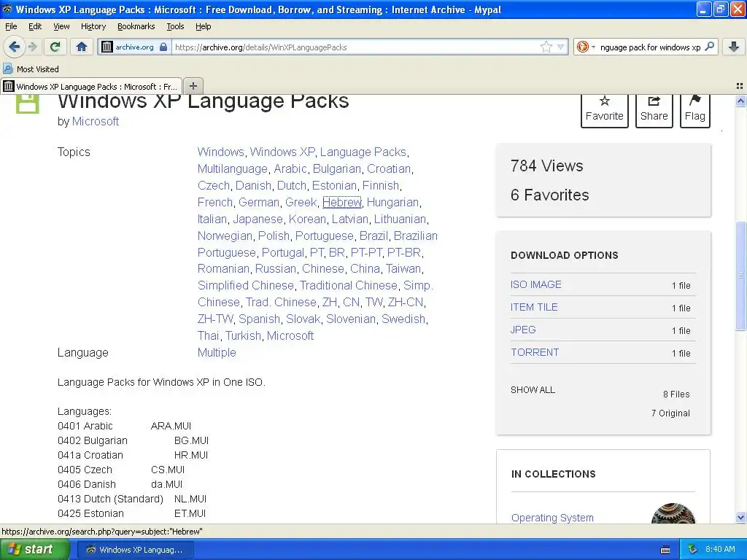The width and height of the screenshot is (747, 560).
Task: Click the green floppy disk software icon
Action: click(x=27, y=104)
